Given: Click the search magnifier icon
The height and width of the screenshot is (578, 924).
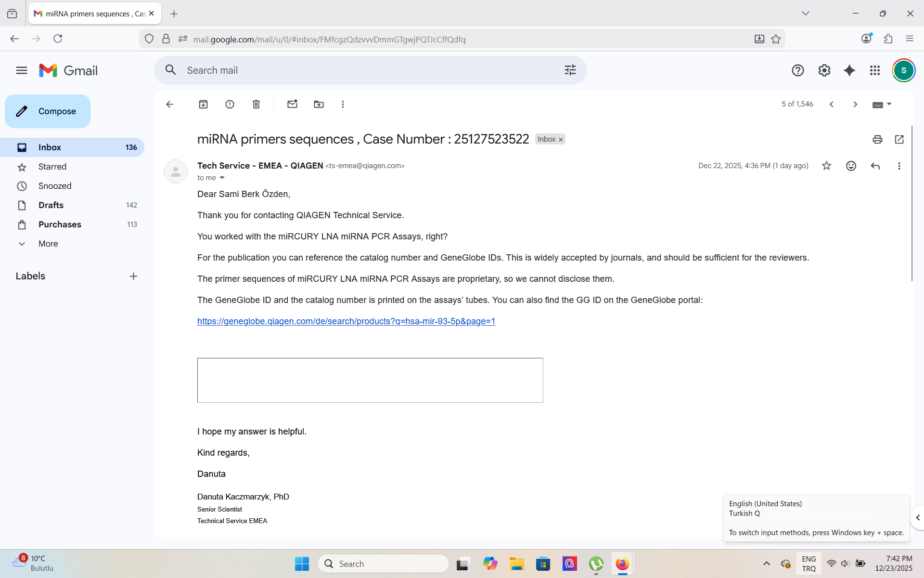Looking at the screenshot, I should point(170,70).
